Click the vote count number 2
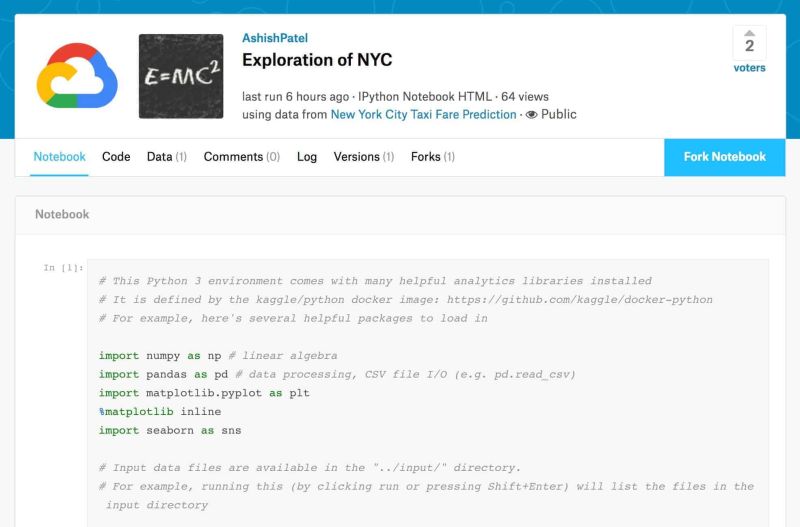Viewport: 800px width, 527px height. coord(749,46)
